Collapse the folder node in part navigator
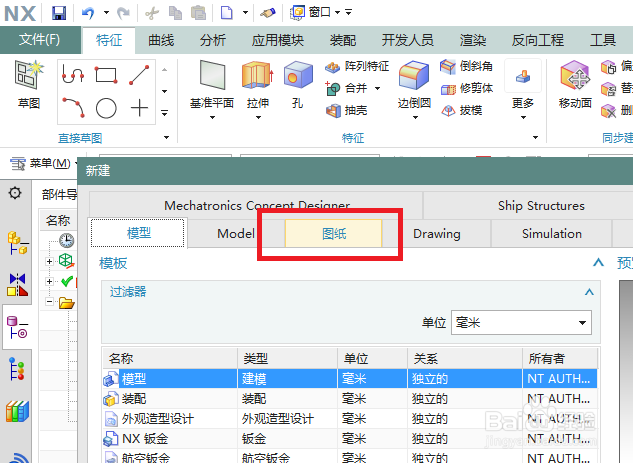The width and height of the screenshot is (633, 463). [x=49, y=302]
